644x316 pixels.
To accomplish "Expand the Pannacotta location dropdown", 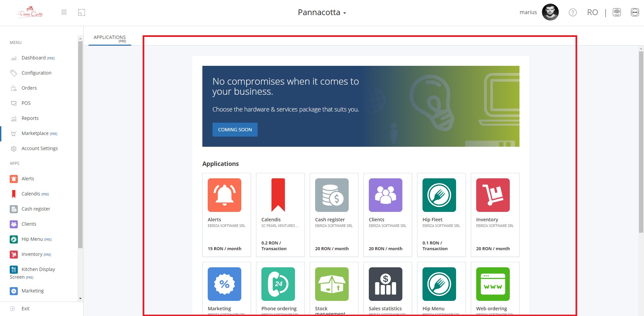I will (x=322, y=12).
